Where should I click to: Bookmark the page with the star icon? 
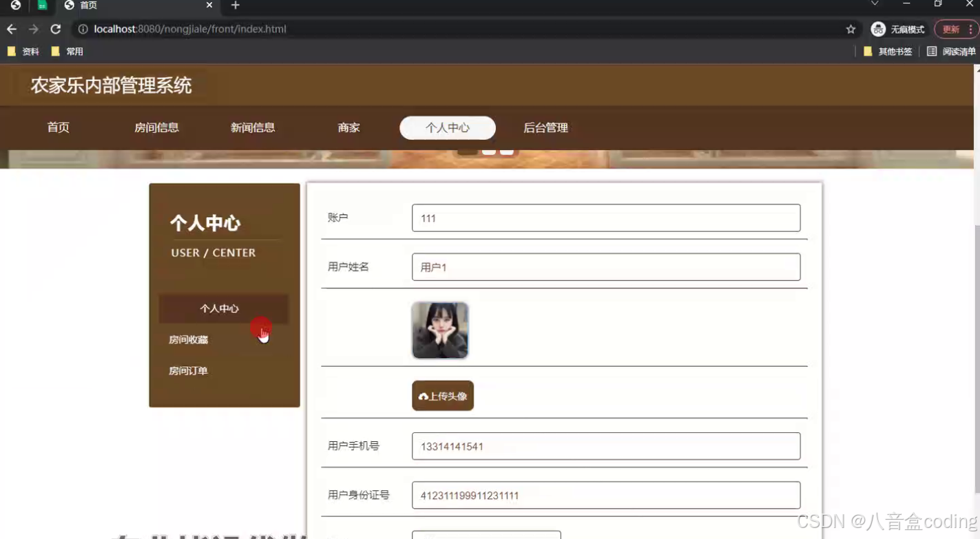[851, 29]
